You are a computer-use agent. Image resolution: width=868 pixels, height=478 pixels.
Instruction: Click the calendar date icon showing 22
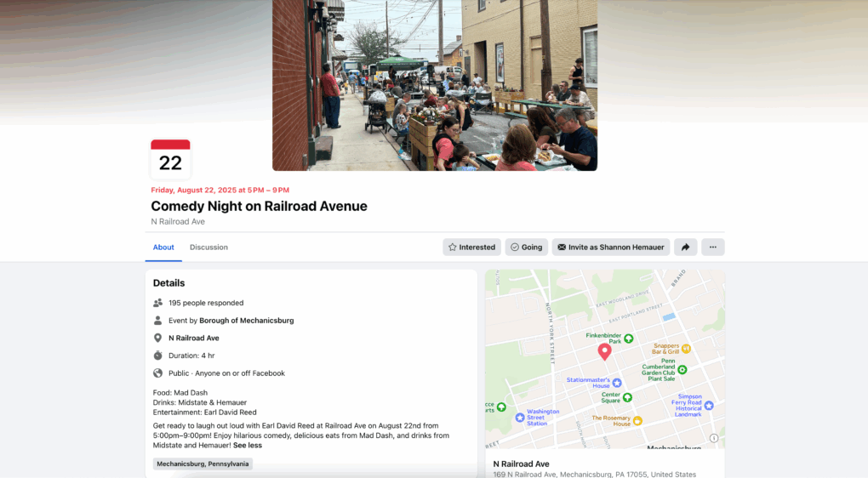point(170,159)
